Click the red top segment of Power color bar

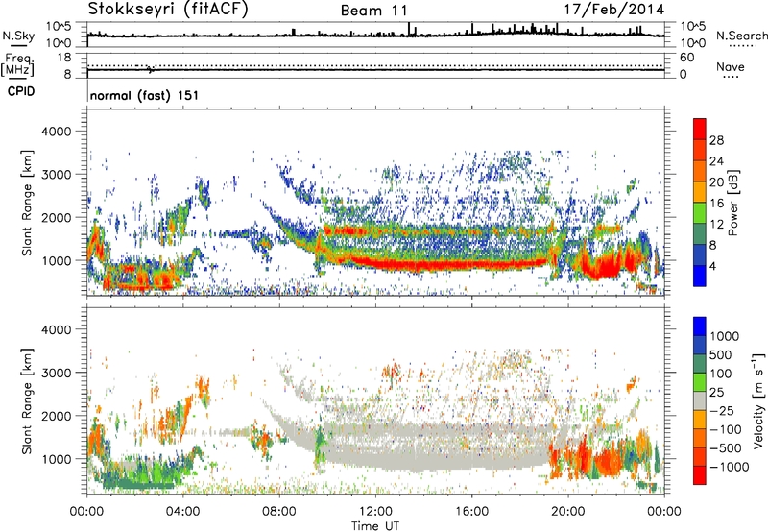pos(700,130)
